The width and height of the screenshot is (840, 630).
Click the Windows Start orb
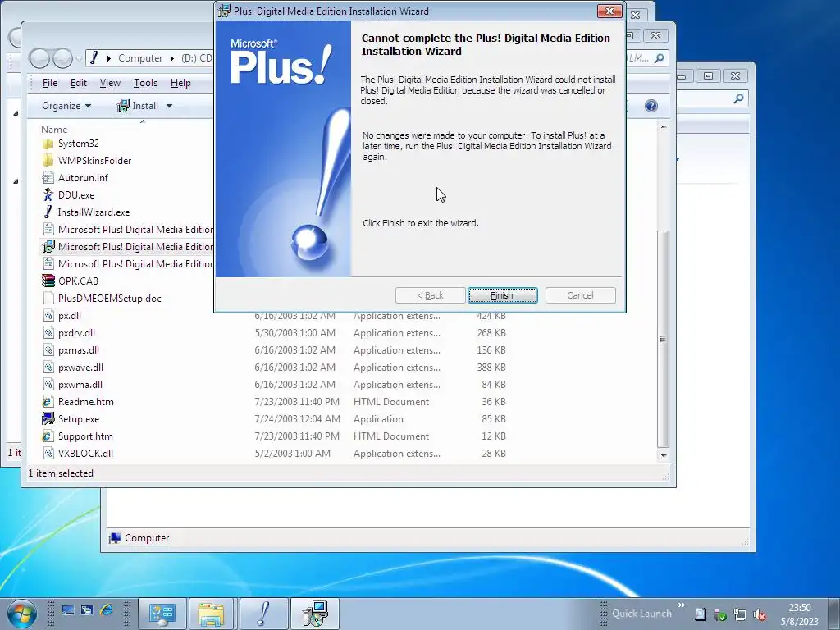(21, 614)
